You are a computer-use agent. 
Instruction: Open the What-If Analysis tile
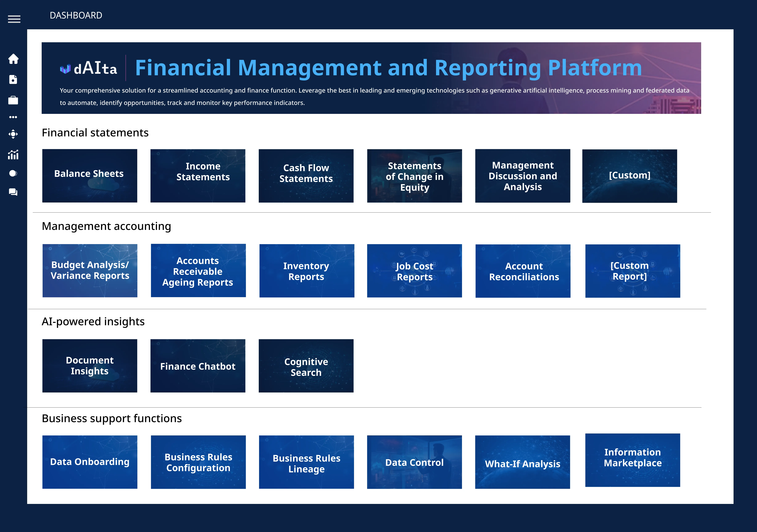[523, 462]
